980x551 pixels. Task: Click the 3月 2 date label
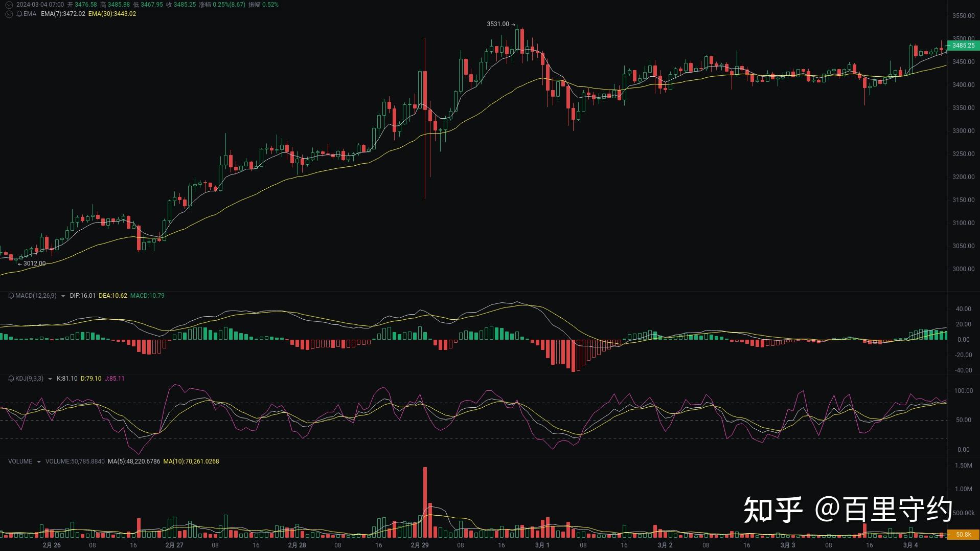[x=665, y=545]
